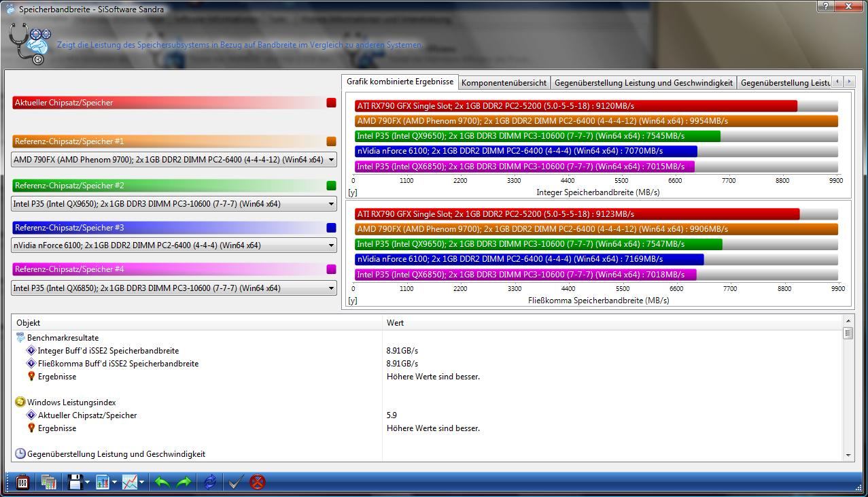Click the red cancel X icon in toolbar

pyautogui.click(x=257, y=482)
